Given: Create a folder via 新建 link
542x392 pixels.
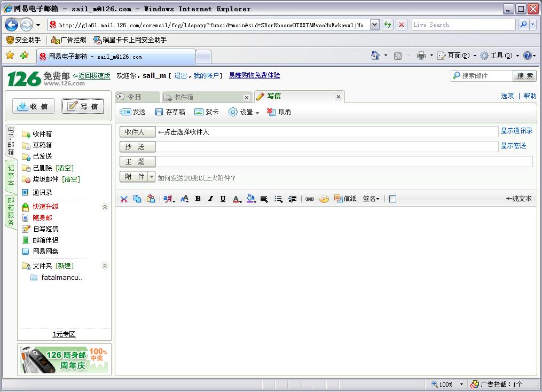Looking at the screenshot, I should click(65, 266).
